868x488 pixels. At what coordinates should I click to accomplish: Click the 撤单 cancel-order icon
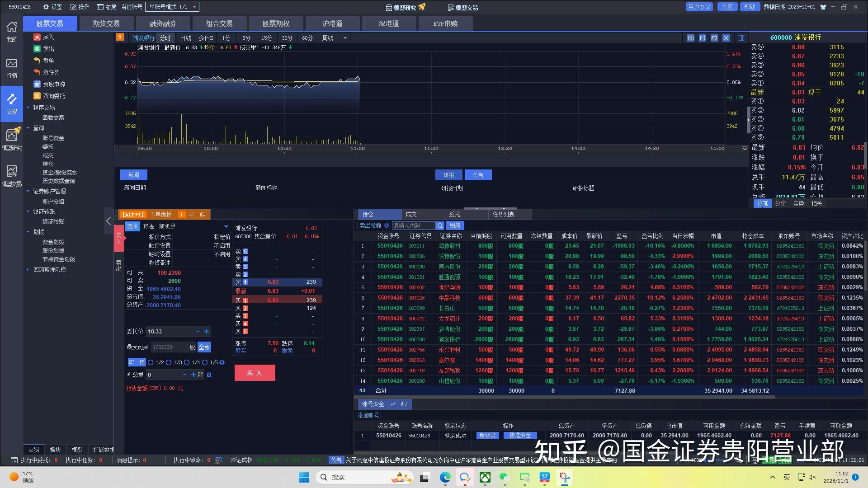coord(37,61)
